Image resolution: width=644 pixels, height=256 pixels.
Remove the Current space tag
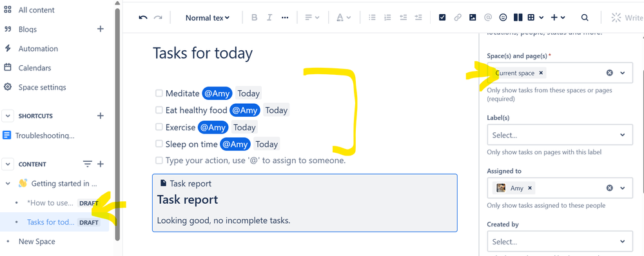coord(541,73)
